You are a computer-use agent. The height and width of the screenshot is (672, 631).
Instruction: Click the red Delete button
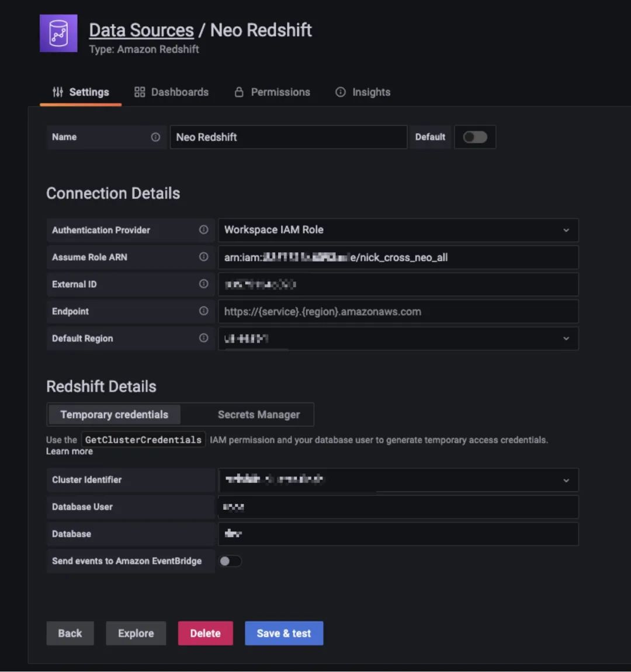pyautogui.click(x=206, y=633)
